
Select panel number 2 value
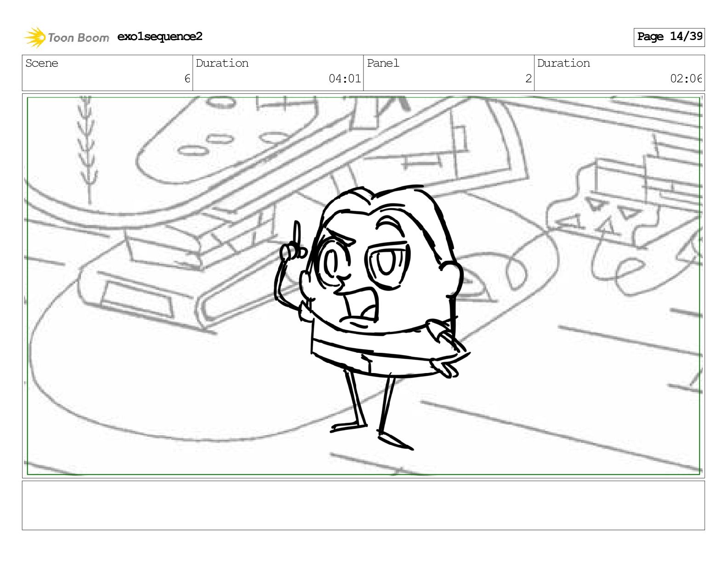(x=529, y=79)
